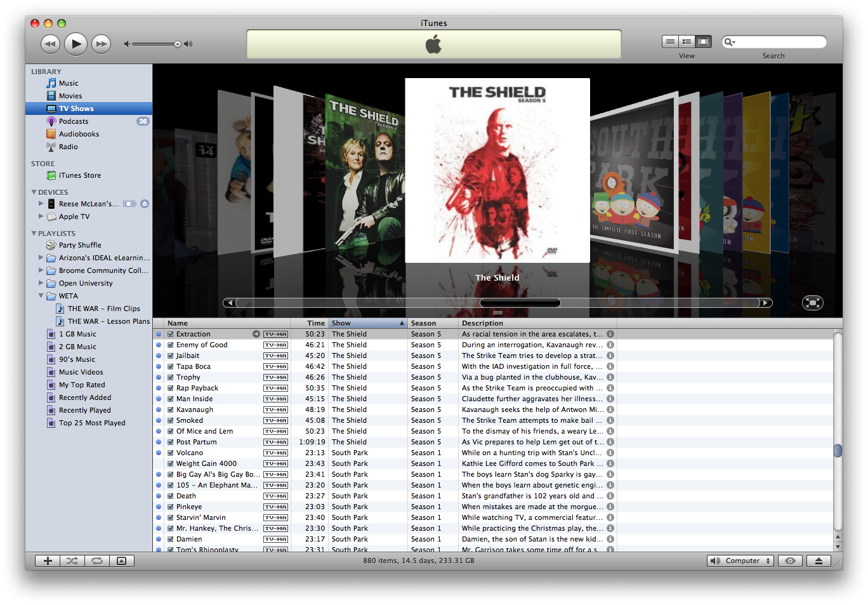Expand Arizona's IDEAL eLearning folder
This screenshot has height=605, width=868.
(x=41, y=258)
